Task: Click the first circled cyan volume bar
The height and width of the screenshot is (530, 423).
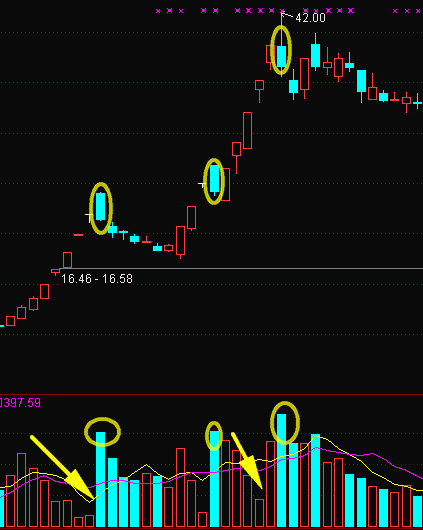Action: (x=100, y=479)
